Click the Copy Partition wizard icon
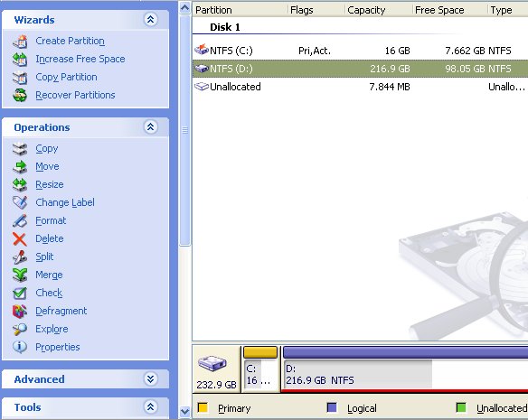The width and height of the screenshot is (528, 420). [x=20, y=78]
